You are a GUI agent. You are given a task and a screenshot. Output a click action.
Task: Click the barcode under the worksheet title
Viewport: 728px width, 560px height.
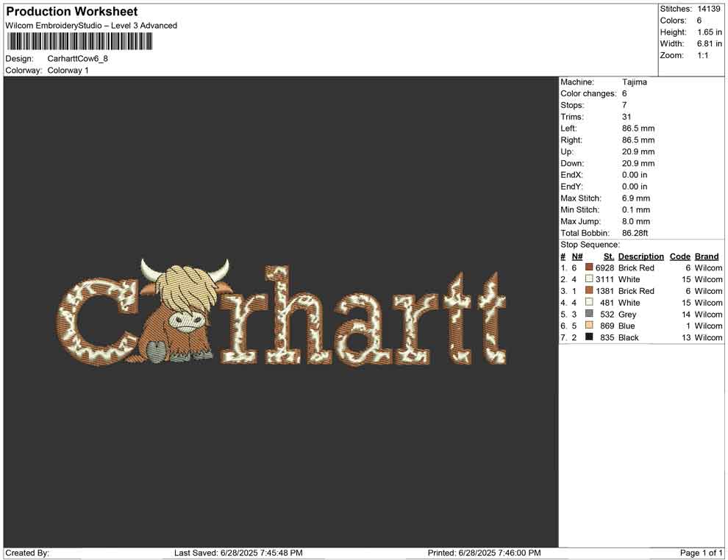tap(79, 42)
